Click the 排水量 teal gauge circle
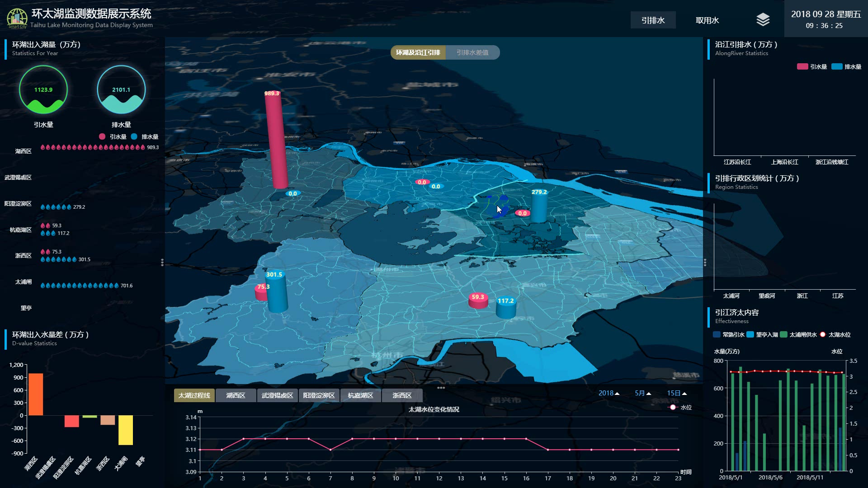 (x=121, y=90)
